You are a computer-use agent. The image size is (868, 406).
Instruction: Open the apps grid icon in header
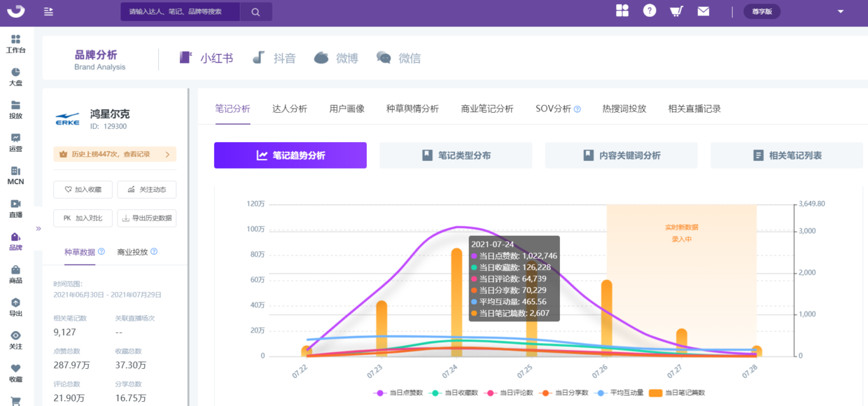[x=622, y=10]
